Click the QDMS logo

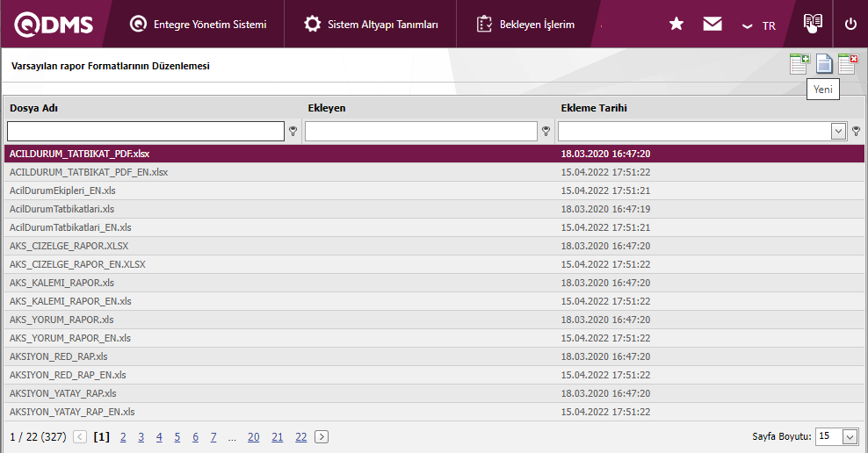point(54,25)
